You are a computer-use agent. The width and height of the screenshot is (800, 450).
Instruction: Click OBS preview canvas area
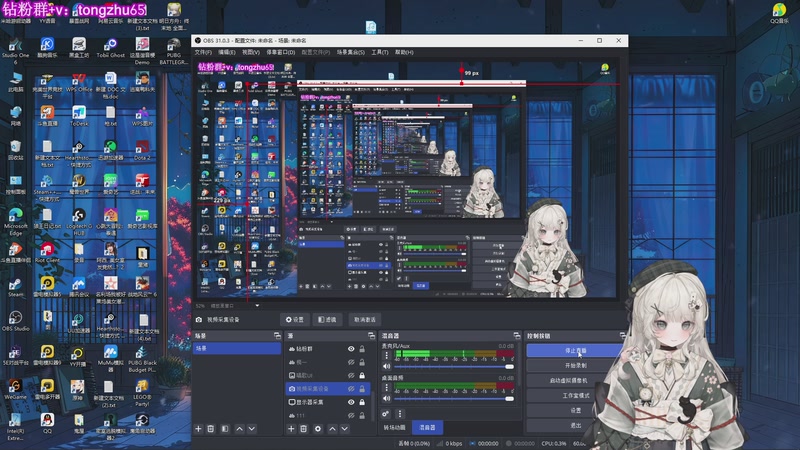[x=407, y=180]
